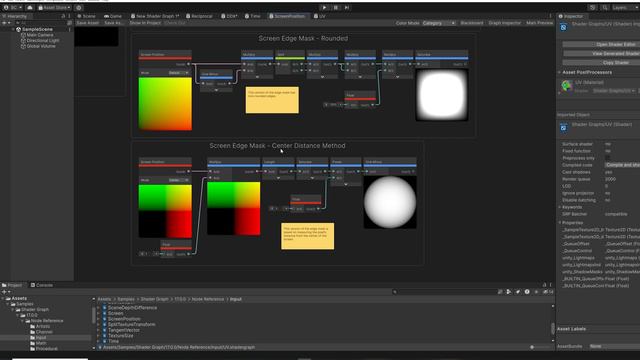Switch to the Reciprocal tab

coord(200,16)
